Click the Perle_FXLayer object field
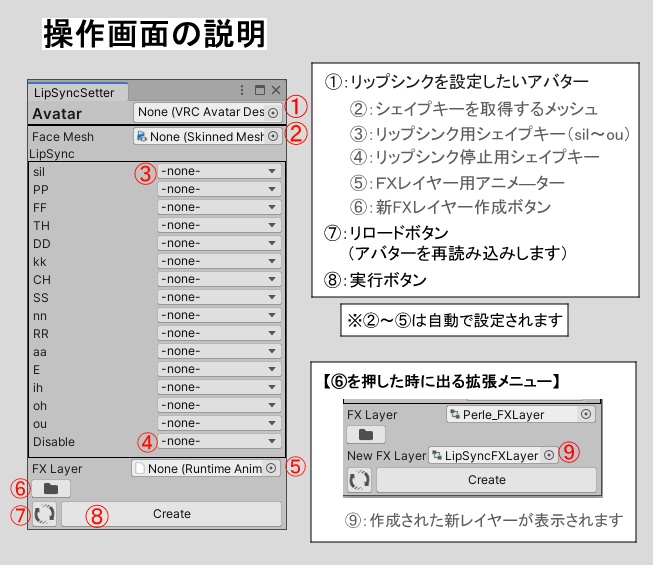The height and width of the screenshot is (565, 653). [521, 414]
